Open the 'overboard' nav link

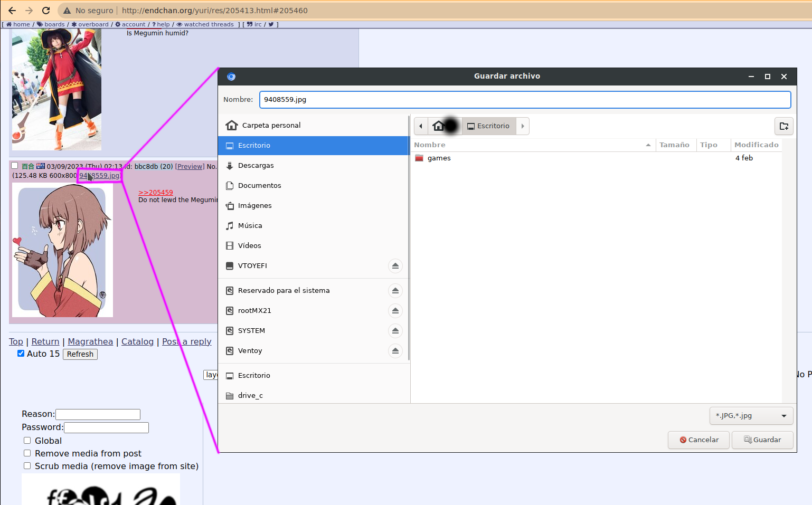coord(90,24)
